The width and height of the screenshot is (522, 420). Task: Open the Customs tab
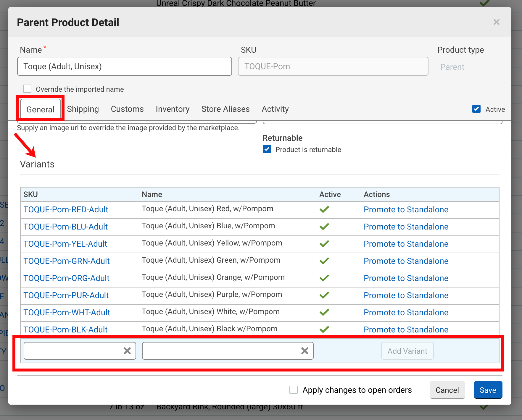tap(127, 109)
